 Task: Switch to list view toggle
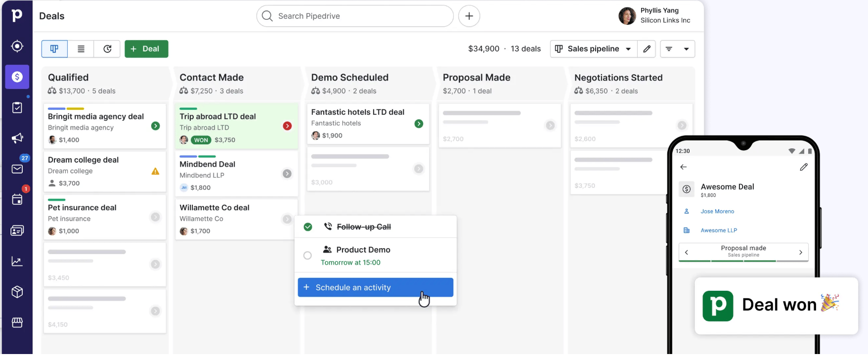tap(81, 49)
